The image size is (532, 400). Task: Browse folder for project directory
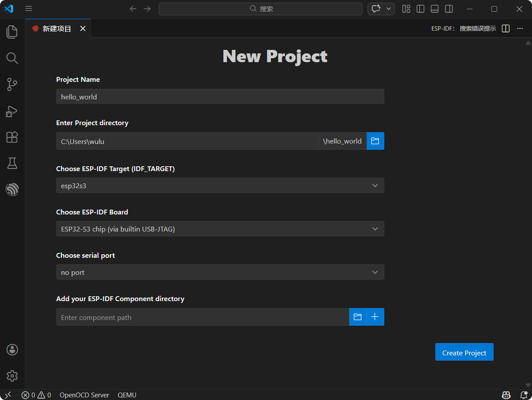(x=375, y=141)
